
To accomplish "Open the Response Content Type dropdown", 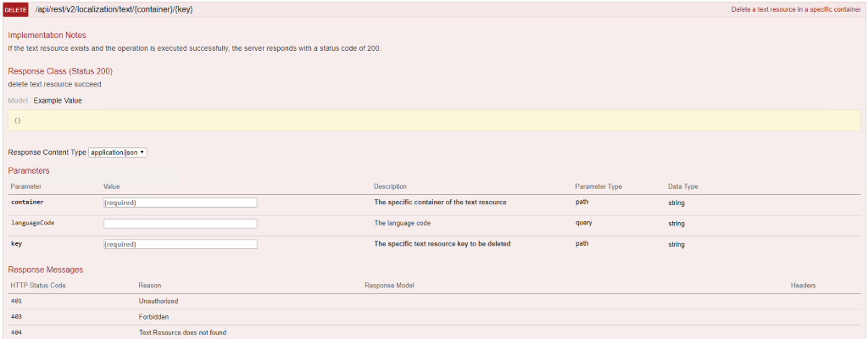I will [x=118, y=153].
